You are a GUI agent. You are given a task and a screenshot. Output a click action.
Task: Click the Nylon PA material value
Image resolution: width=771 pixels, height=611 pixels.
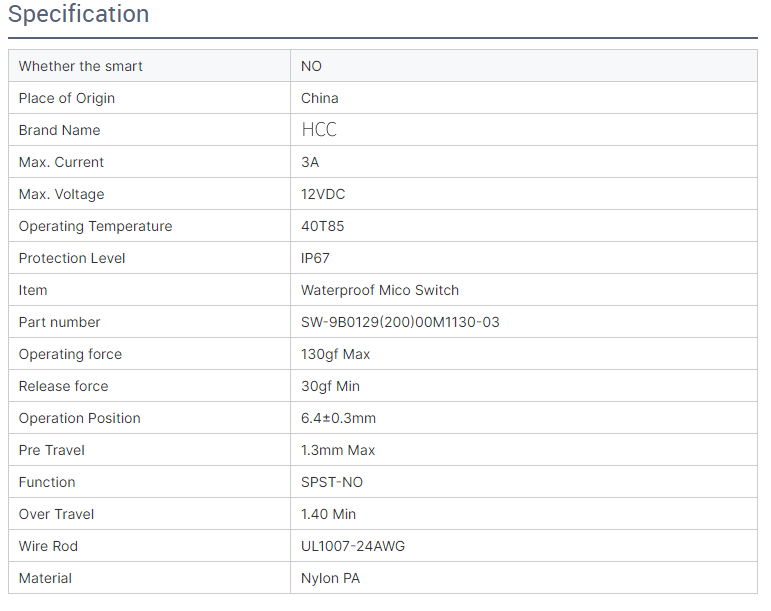(x=331, y=578)
